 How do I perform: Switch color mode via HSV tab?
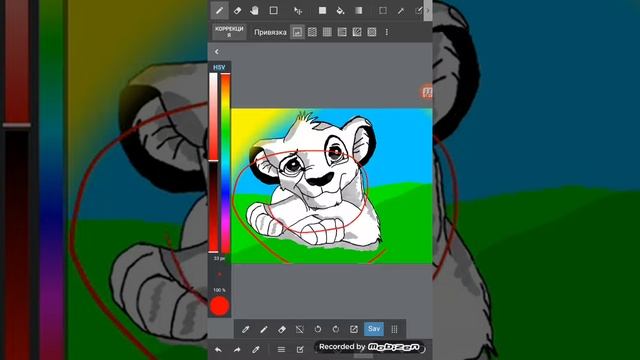[x=219, y=67]
